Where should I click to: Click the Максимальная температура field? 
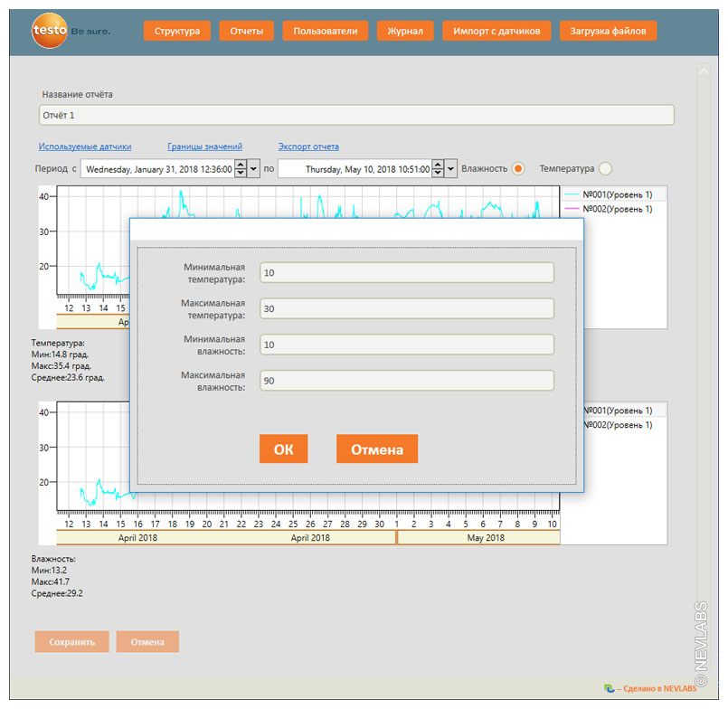(x=406, y=309)
